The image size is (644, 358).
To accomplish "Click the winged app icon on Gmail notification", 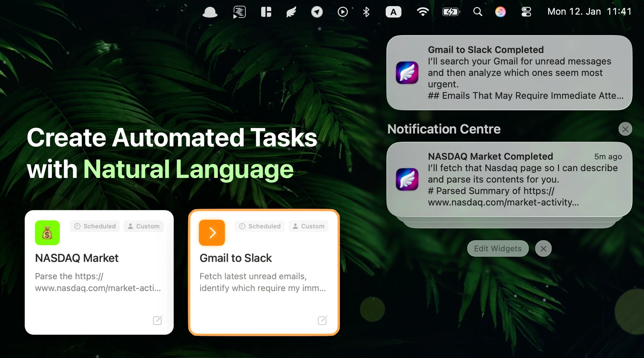I will coord(407,73).
